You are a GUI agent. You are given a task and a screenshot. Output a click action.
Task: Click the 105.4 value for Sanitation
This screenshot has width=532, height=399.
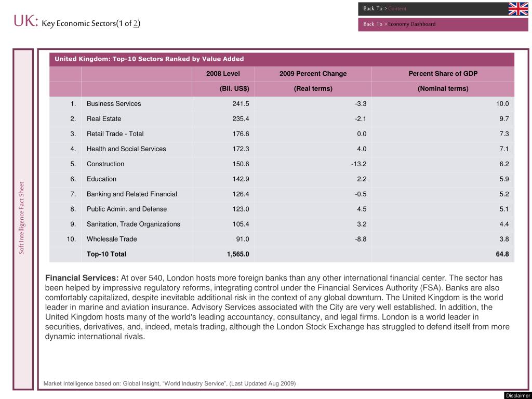click(241, 224)
